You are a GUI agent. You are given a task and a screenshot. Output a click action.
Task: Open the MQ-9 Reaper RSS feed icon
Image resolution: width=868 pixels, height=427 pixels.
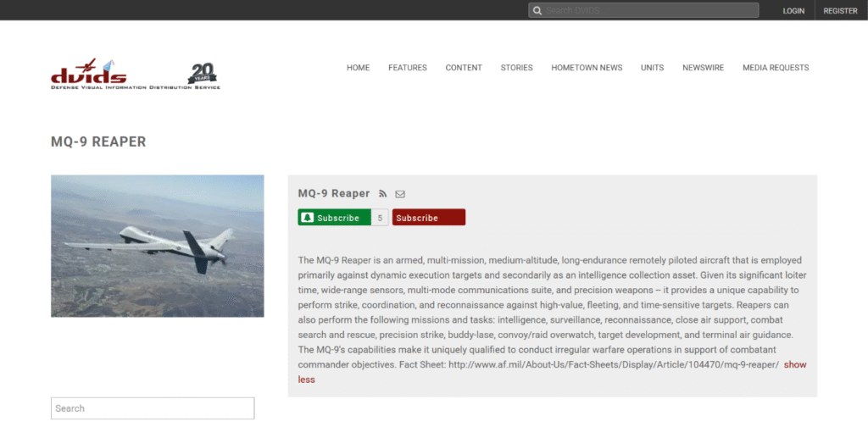[383, 194]
